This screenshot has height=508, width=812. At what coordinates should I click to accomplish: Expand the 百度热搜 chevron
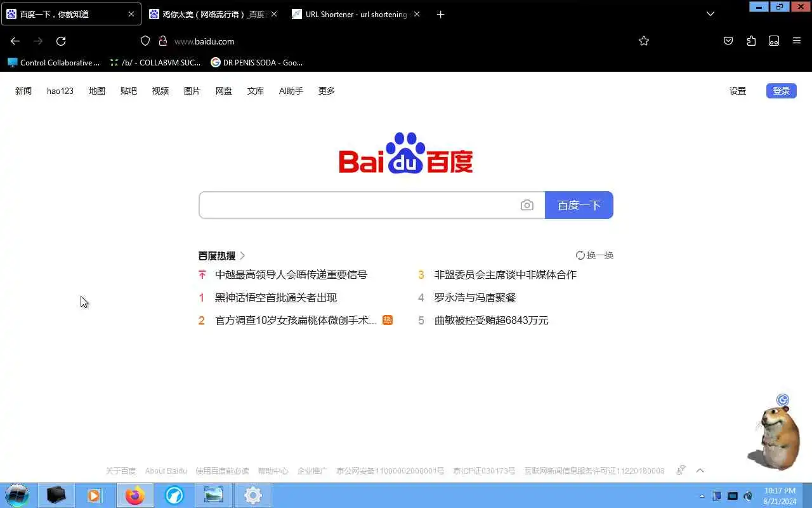pyautogui.click(x=242, y=256)
